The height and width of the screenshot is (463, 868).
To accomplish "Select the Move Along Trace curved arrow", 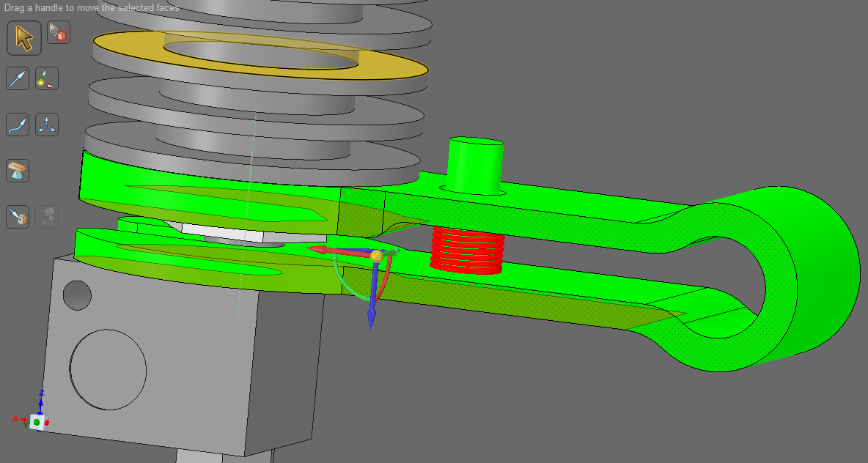I will tap(18, 124).
